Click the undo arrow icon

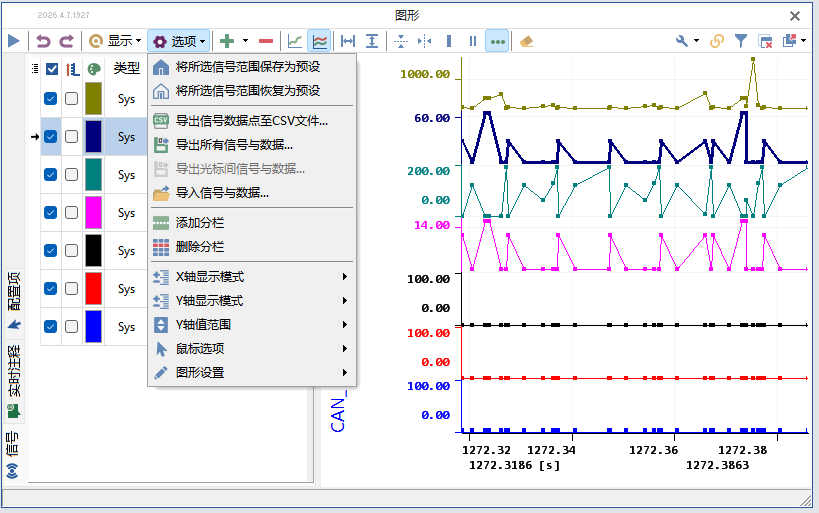(43, 41)
